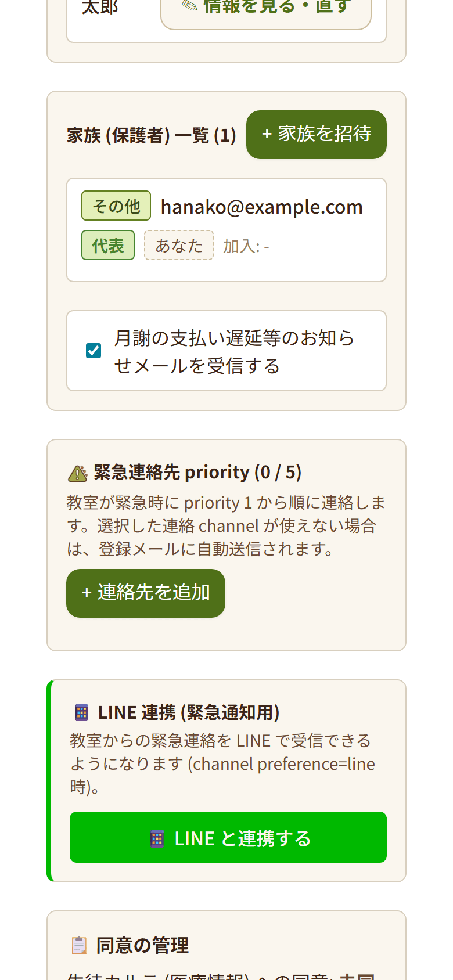The height and width of the screenshot is (980, 453).
Task: Click the icon inside the LINE と連携する button
Action: coord(157,839)
